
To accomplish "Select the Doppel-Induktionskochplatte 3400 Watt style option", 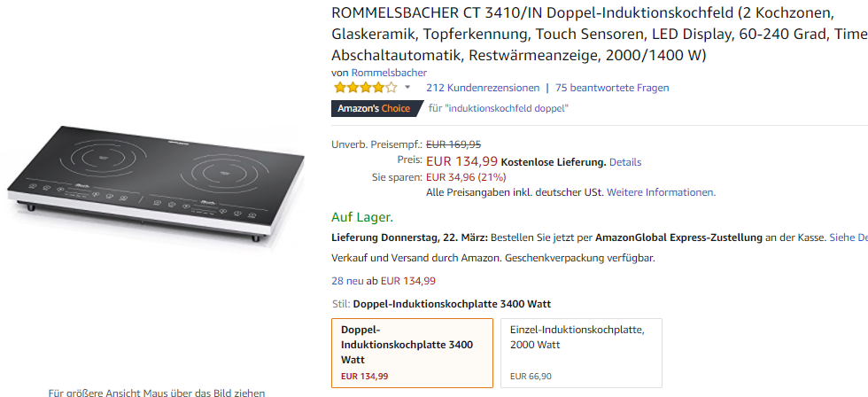I will pyautogui.click(x=411, y=352).
